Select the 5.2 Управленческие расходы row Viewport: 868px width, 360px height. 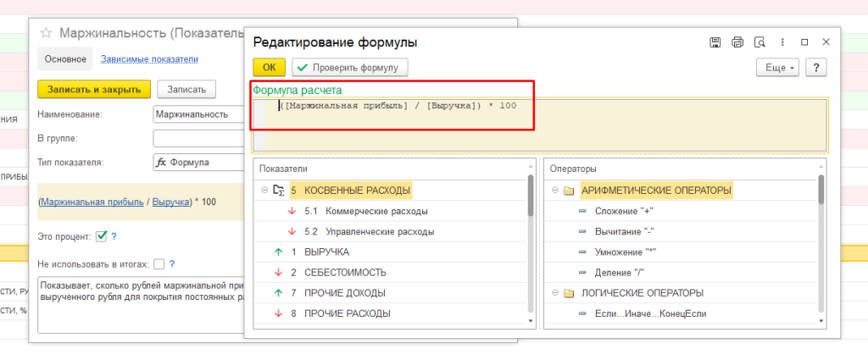pyautogui.click(x=390, y=232)
